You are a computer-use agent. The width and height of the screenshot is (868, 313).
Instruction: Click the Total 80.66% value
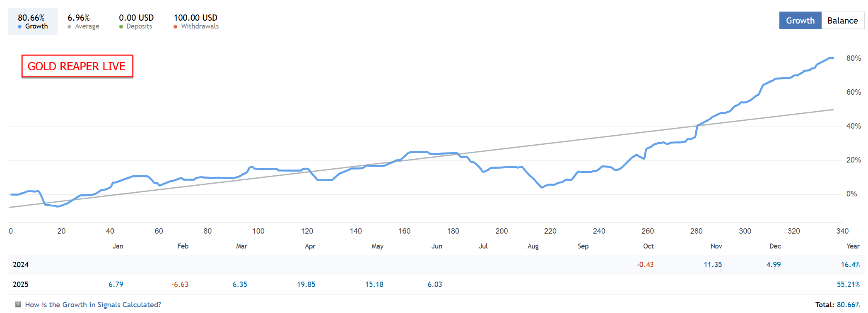tap(848, 305)
